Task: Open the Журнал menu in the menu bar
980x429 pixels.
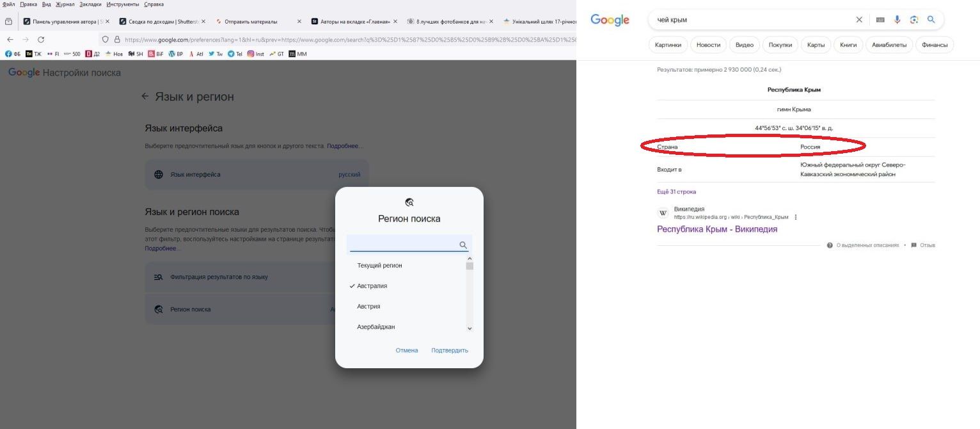Action: point(65,4)
